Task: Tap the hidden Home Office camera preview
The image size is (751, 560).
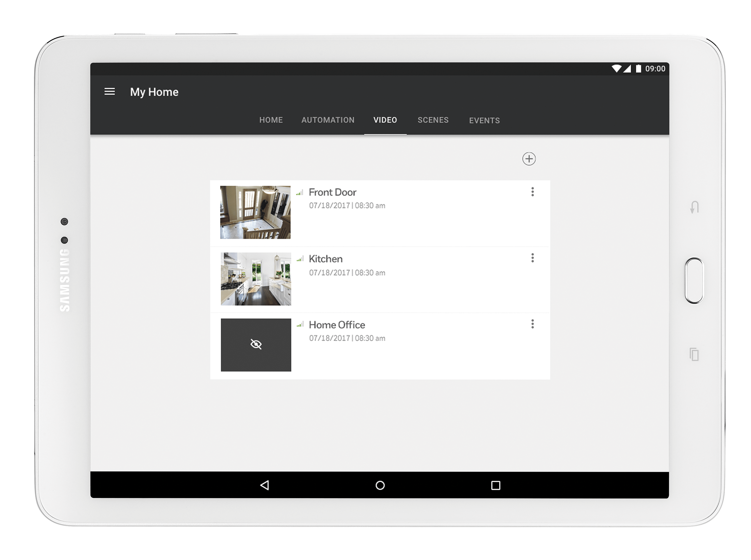Action: pos(256,345)
